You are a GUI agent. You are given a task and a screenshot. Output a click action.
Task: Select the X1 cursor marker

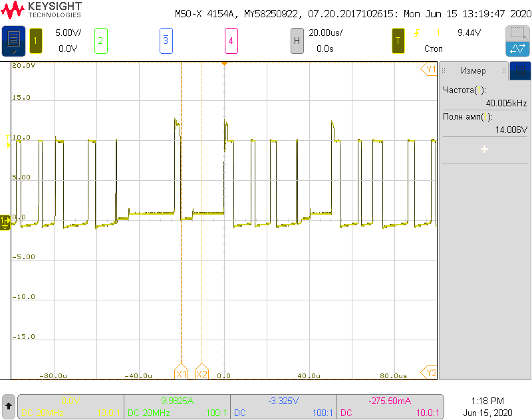click(181, 372)
